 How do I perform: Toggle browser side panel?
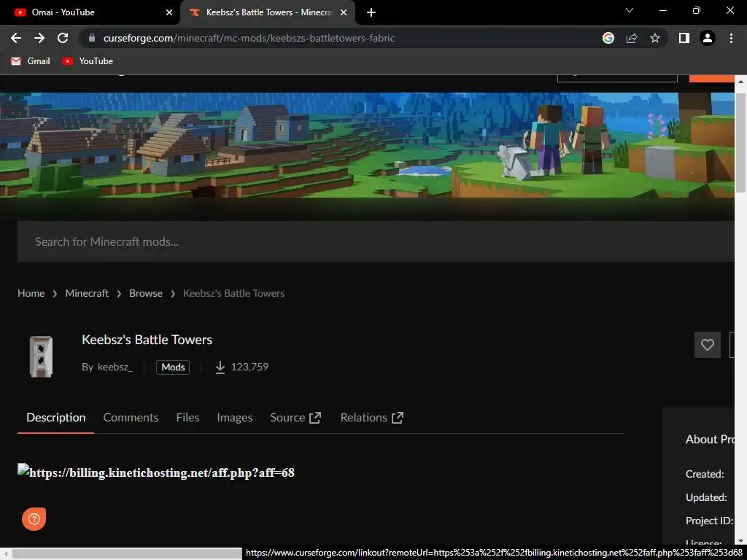[x=684, y=38]
